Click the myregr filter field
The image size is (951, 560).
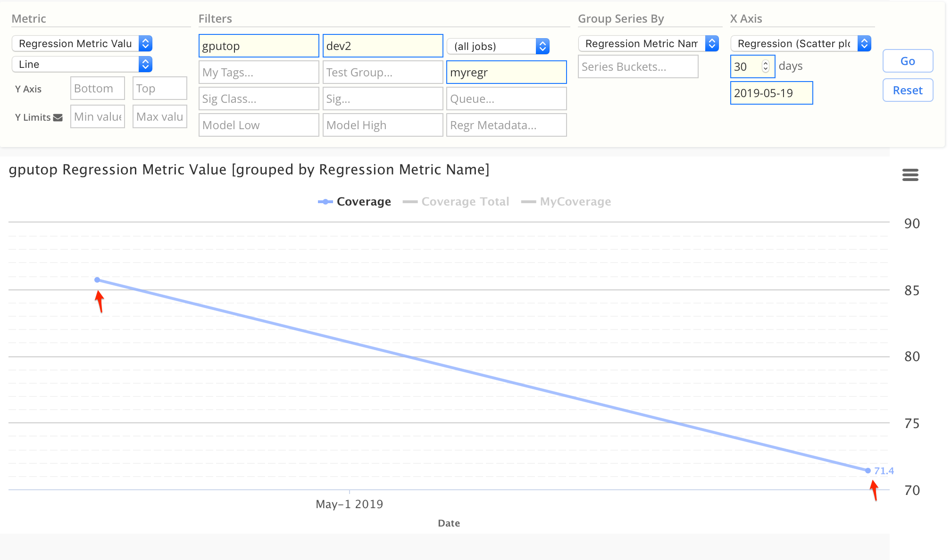(x=507, y=72)
